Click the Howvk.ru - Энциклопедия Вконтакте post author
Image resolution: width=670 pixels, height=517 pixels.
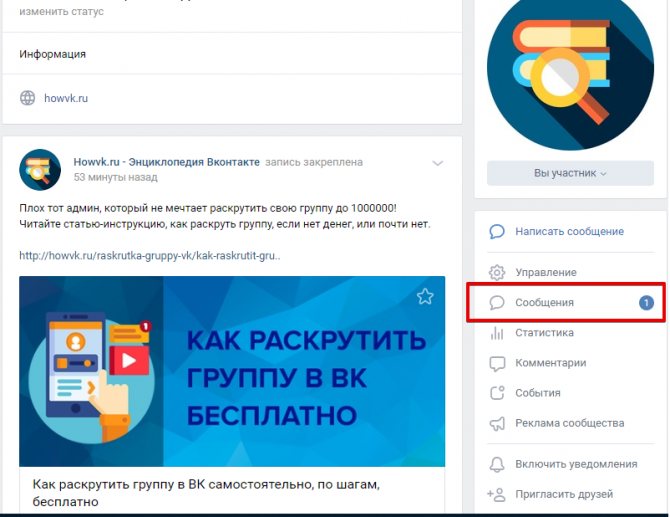[x=167, y=162]
